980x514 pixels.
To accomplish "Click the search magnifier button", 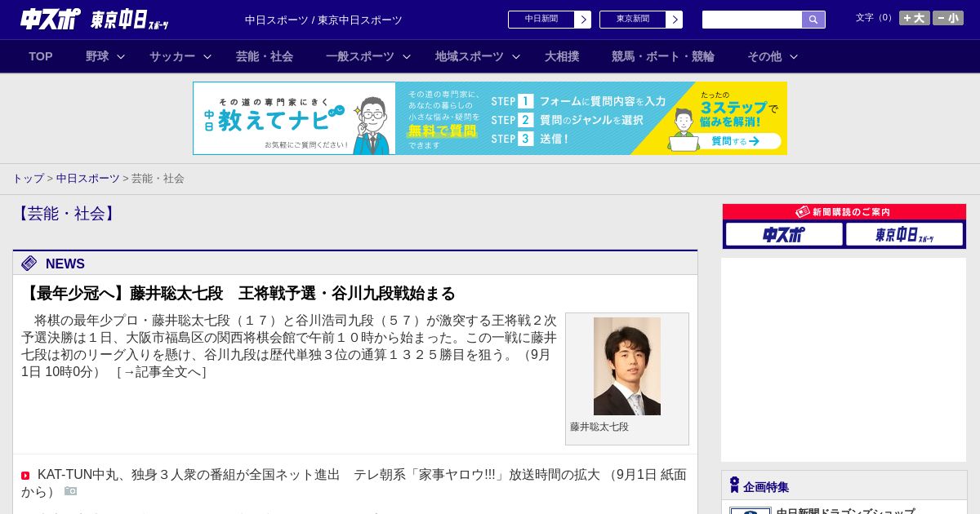I will tap(813, 20).
